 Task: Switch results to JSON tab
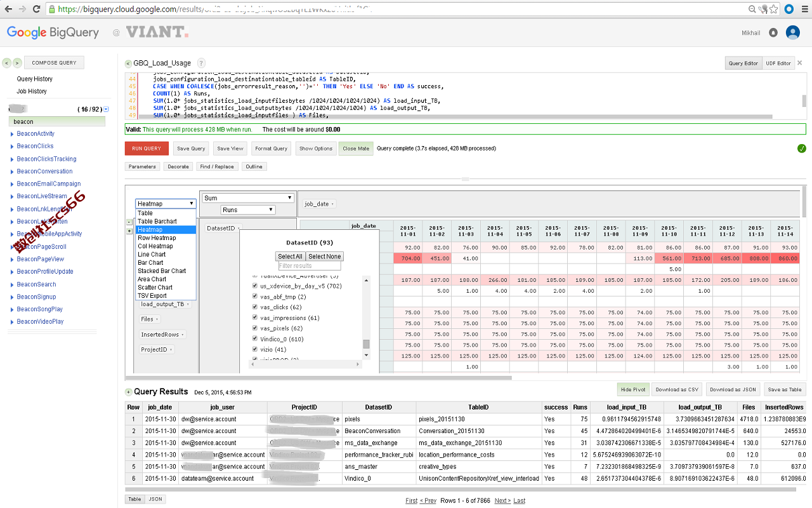[x=155, y=499]
